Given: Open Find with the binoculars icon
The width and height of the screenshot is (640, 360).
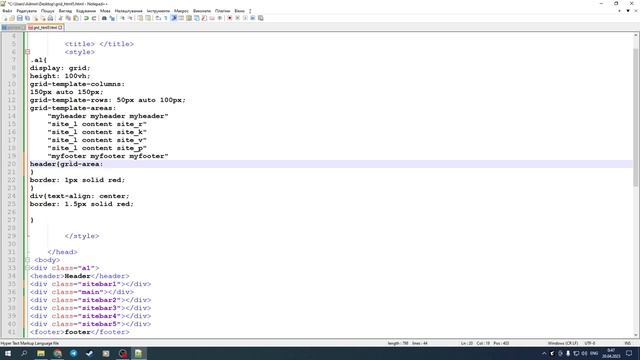Looking at the screenshot, I should click(104, 18).
